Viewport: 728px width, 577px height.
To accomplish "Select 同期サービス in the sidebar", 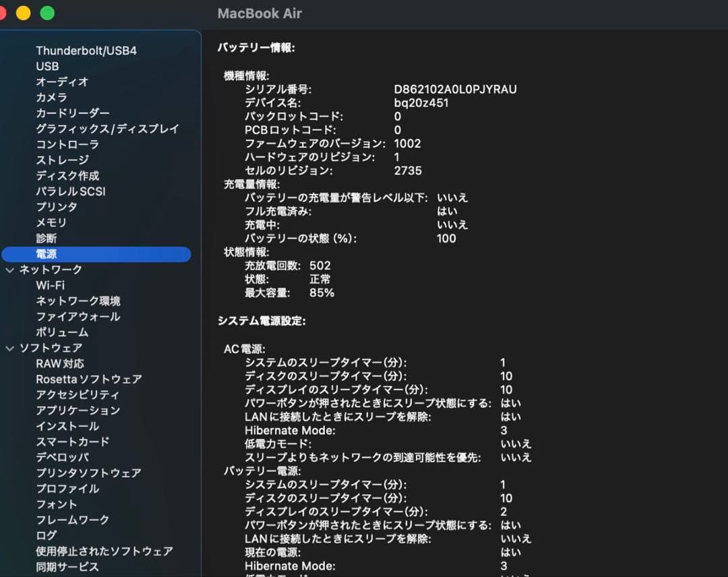I will point(67,567).
